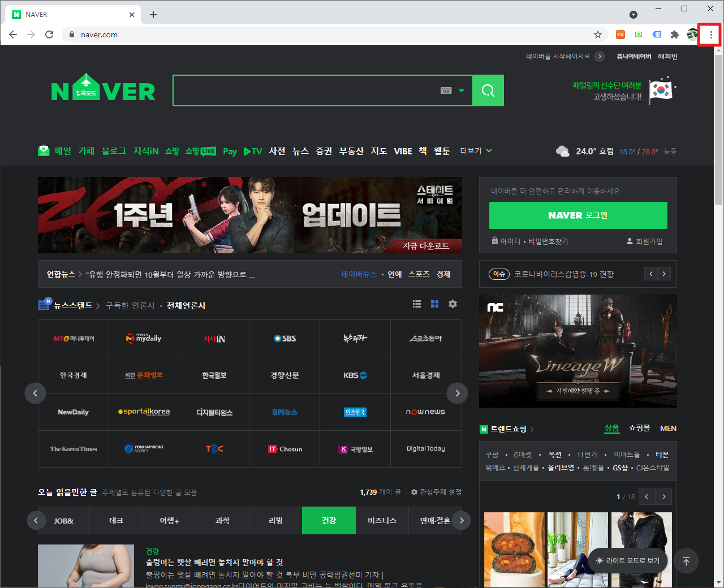This screenshot has height=588, width=724.
Task: Open 지식iN menu item
Action: point(146,151)
